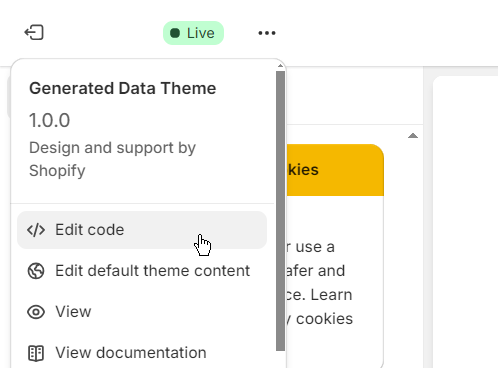Image resolution: width=498 pixels, height=368 pixels.
Task: Click the eye icon beside View
Action: click(36, 312)
